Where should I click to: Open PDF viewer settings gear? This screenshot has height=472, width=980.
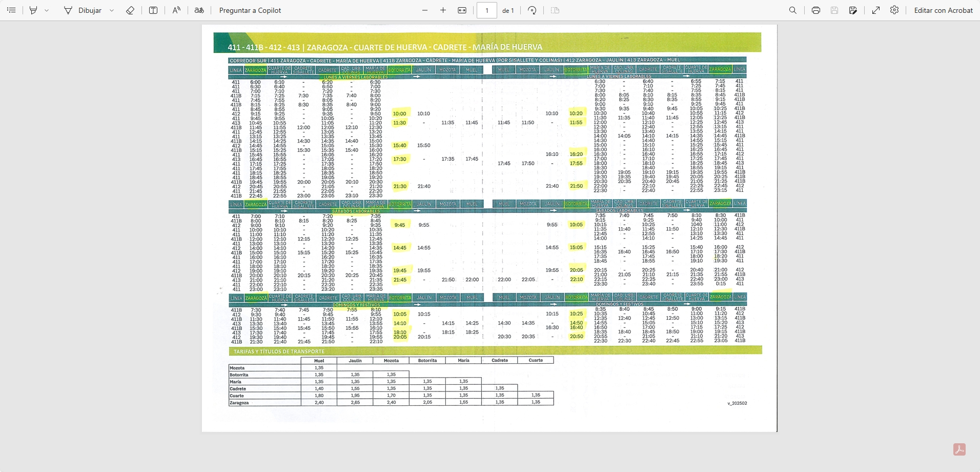pos(894,10)
